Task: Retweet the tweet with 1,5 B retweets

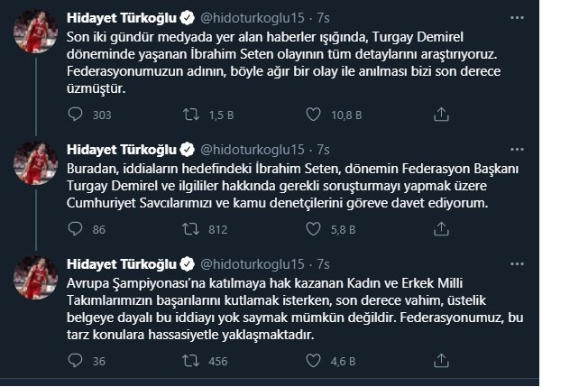Action: pyautogui.click(x=191, y=115)
